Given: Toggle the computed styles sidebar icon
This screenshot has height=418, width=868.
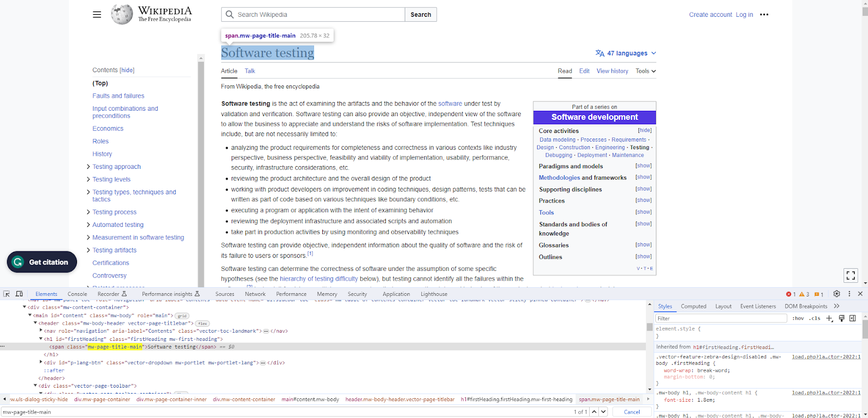Looking at the screenshot, I should (853, 319).
